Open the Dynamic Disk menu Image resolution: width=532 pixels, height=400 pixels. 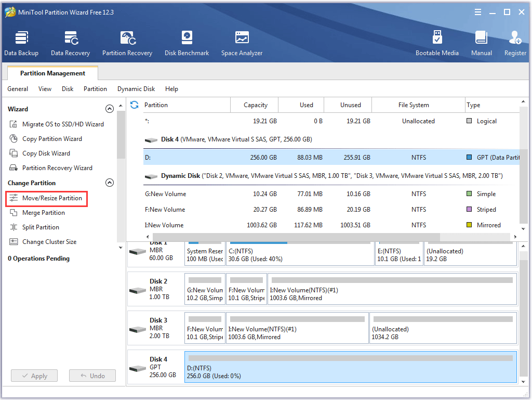click(136, 89)
